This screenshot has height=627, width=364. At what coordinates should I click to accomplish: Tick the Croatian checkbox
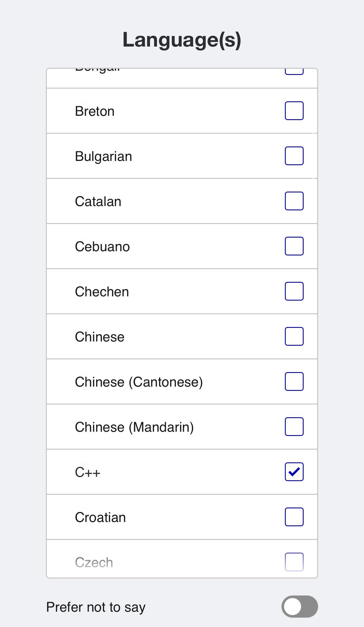click(294, 517)
